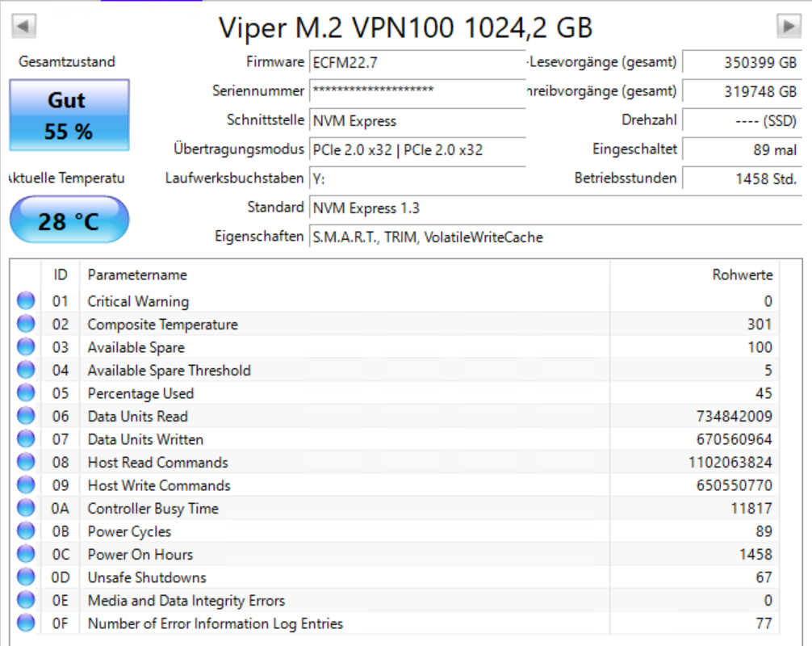Screen dimensions: 812x646
Task: Click the Parametername column header
Action: (345, 275)
